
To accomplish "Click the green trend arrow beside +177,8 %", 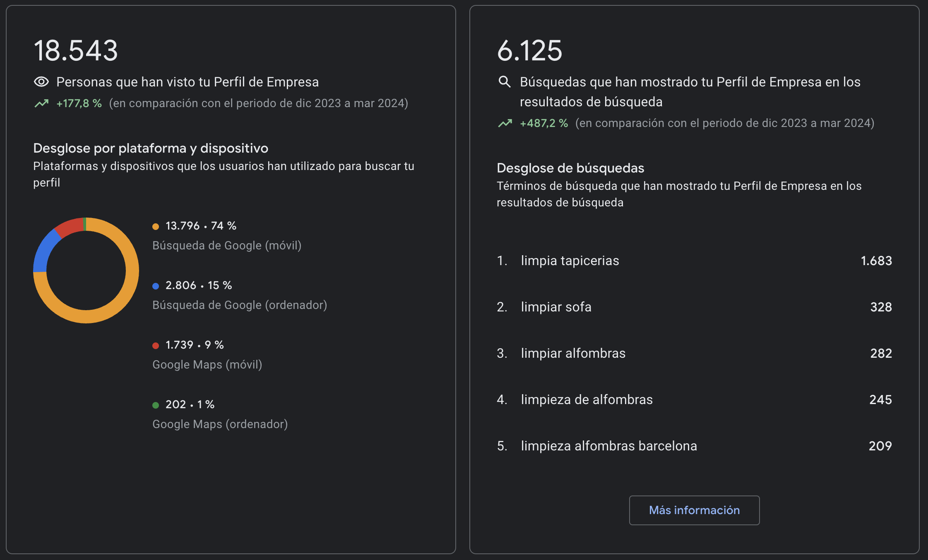I will tap(41, 103).
